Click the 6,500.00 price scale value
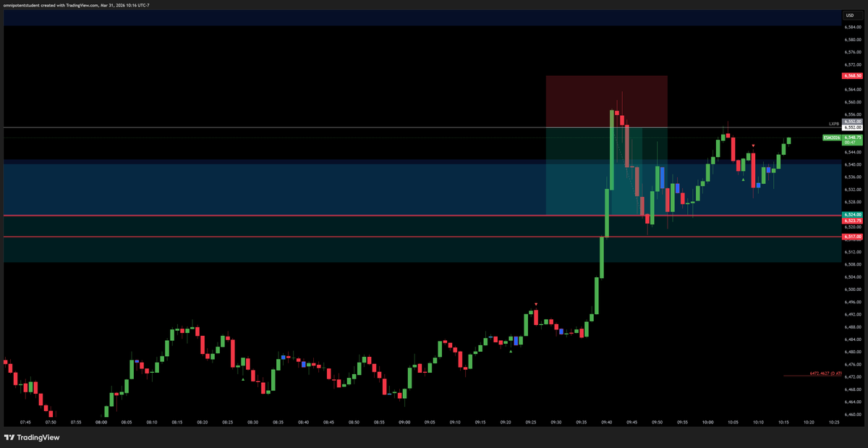The height and width of the screenshot is (448, 868). point(851,289)
